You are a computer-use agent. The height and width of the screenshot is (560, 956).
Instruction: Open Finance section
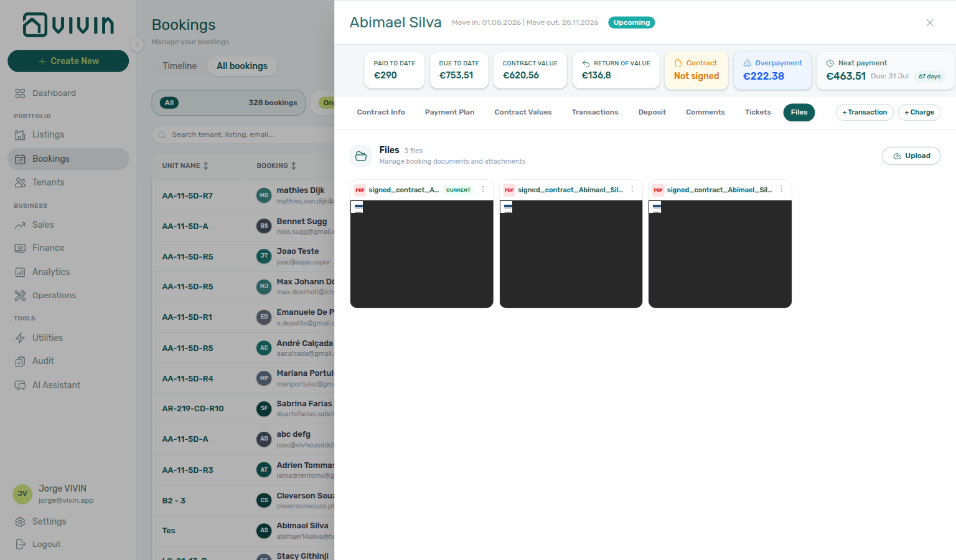click(x=68, y=248)
